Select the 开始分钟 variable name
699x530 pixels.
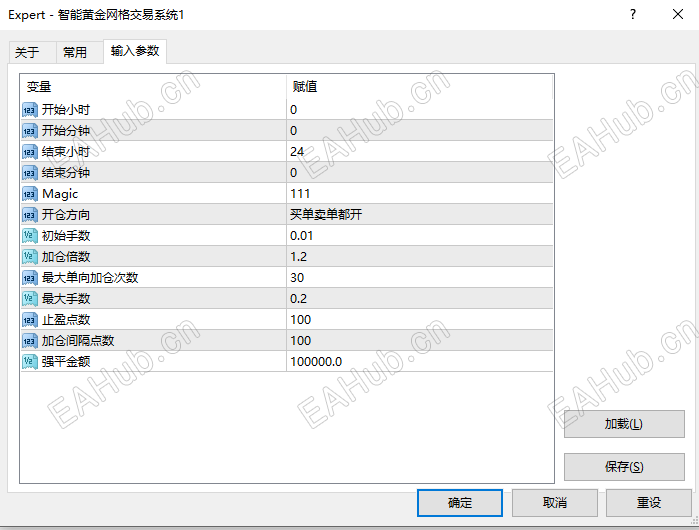pos(66,131)
